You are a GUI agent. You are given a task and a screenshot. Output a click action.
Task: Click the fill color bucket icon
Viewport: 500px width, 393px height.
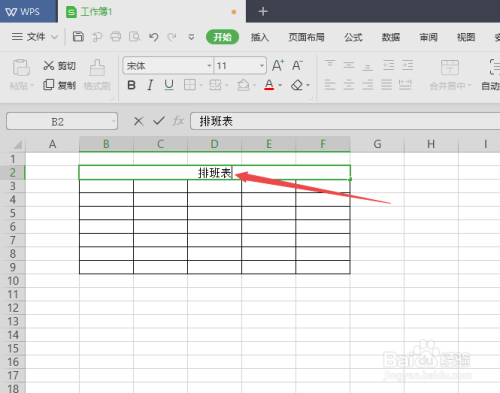(243, 85)
